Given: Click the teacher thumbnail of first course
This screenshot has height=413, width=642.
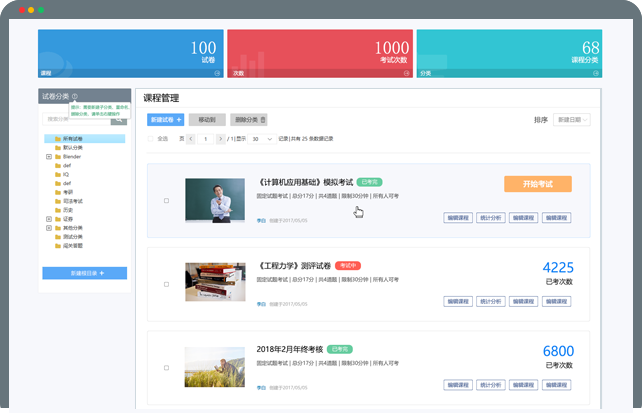Looking at the screenshot, I should (x=214, y=200).
